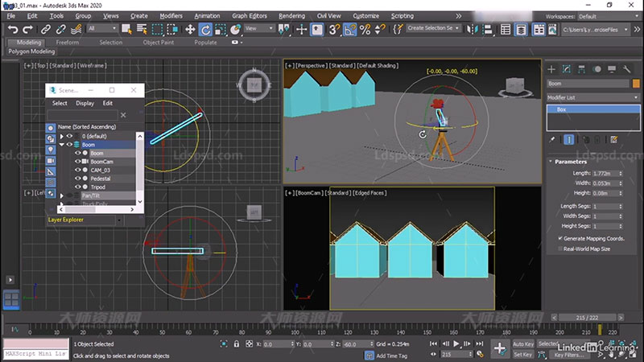Hide the CAM_03 object via eye icon
The image size is (644, 362).
pos(77,170)
